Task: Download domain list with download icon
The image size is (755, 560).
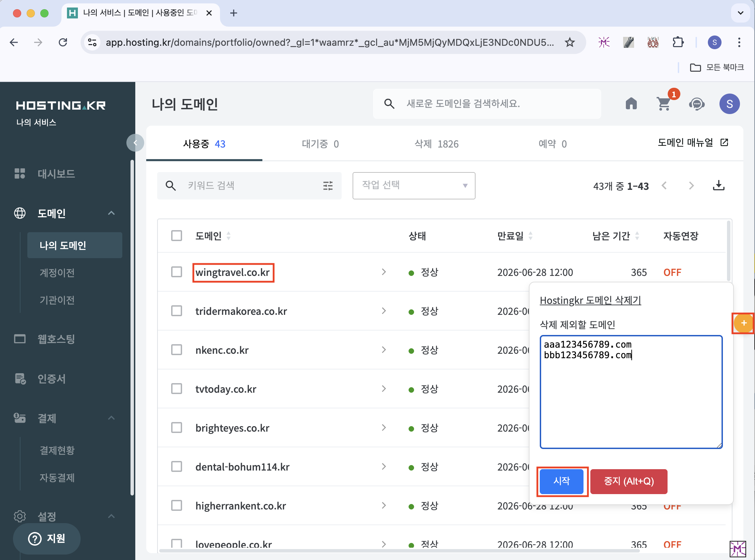Action: pos(718,186)
